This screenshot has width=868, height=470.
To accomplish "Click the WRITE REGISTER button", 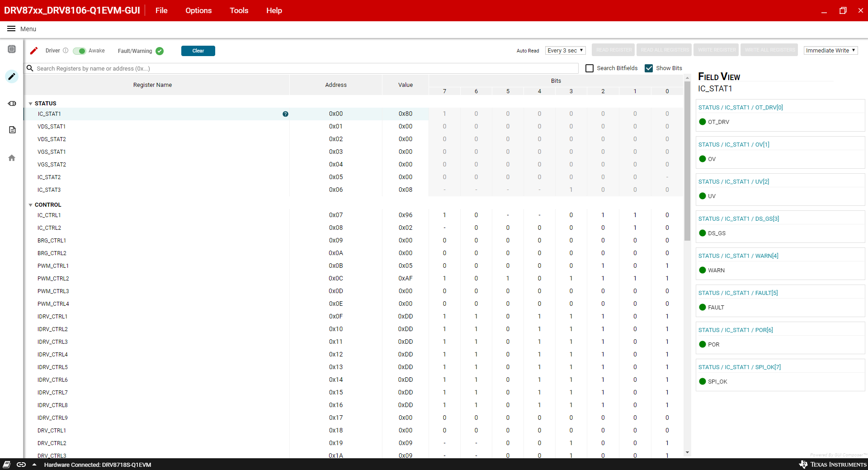I will coord(717,50).
